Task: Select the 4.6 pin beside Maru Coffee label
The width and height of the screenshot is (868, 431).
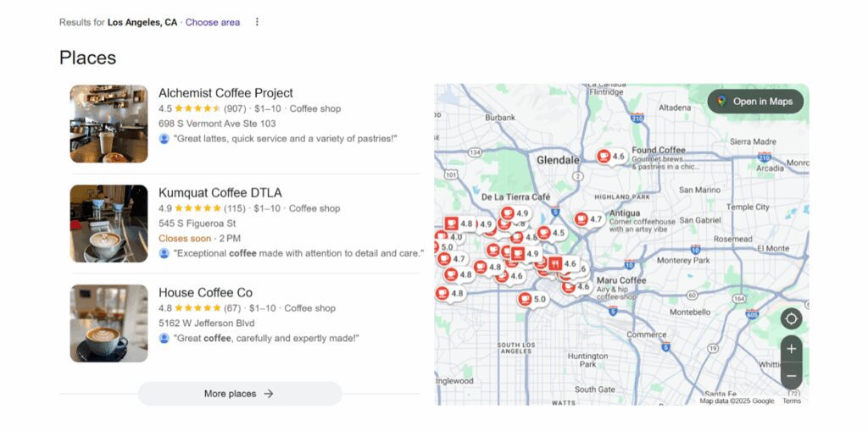Action: [x=576, y=287]
